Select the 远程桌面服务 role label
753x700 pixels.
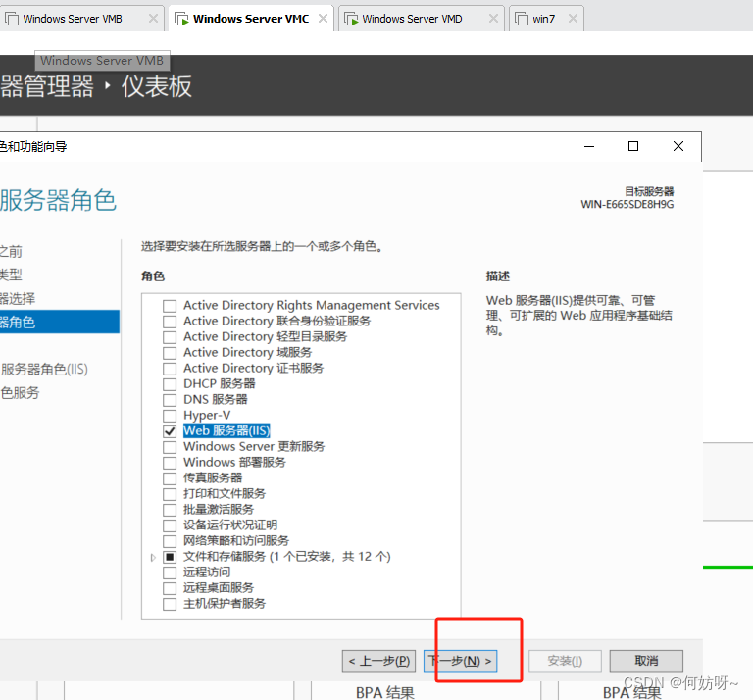218,588
